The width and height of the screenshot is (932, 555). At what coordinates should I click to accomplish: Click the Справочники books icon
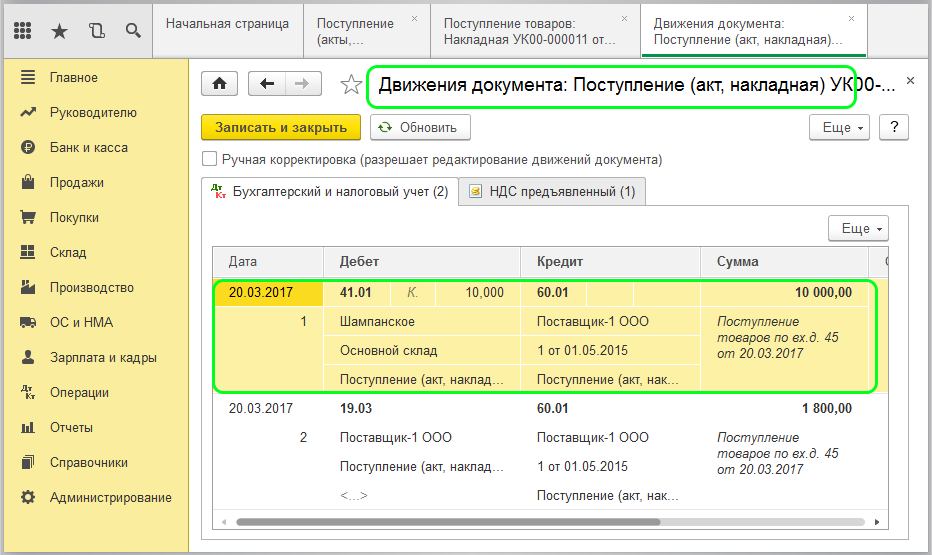click(28, 462)
